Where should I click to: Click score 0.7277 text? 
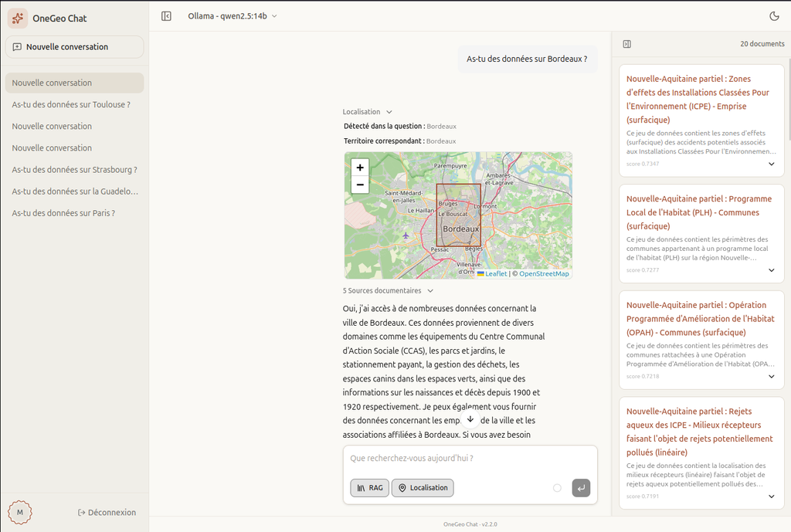tap(642, 270)
